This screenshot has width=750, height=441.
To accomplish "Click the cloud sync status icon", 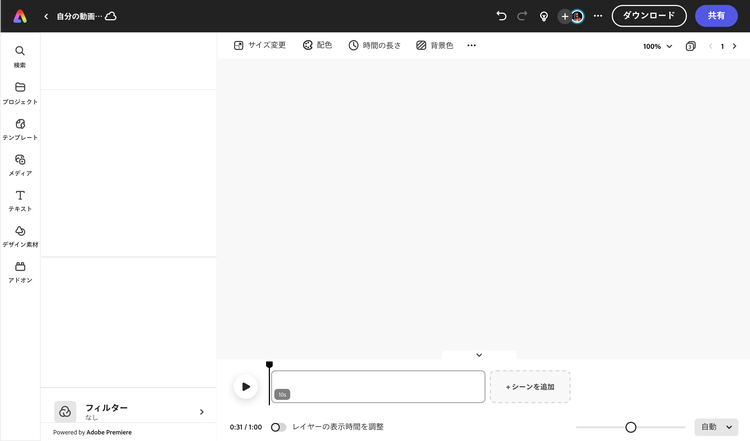I will [x=110, y=16].
